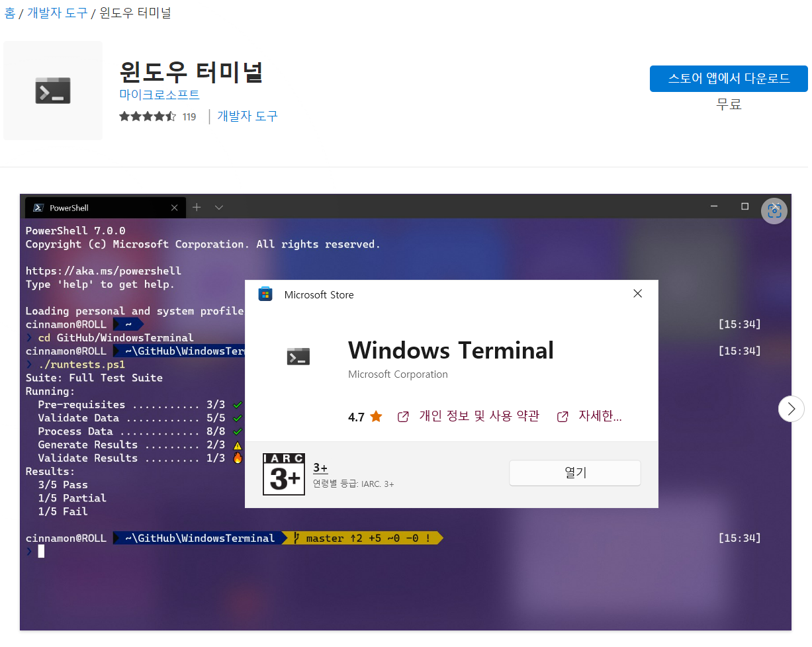Click the warning icon beside Generate Results
The width and height of the screenshot is (812, 647).
238,445
